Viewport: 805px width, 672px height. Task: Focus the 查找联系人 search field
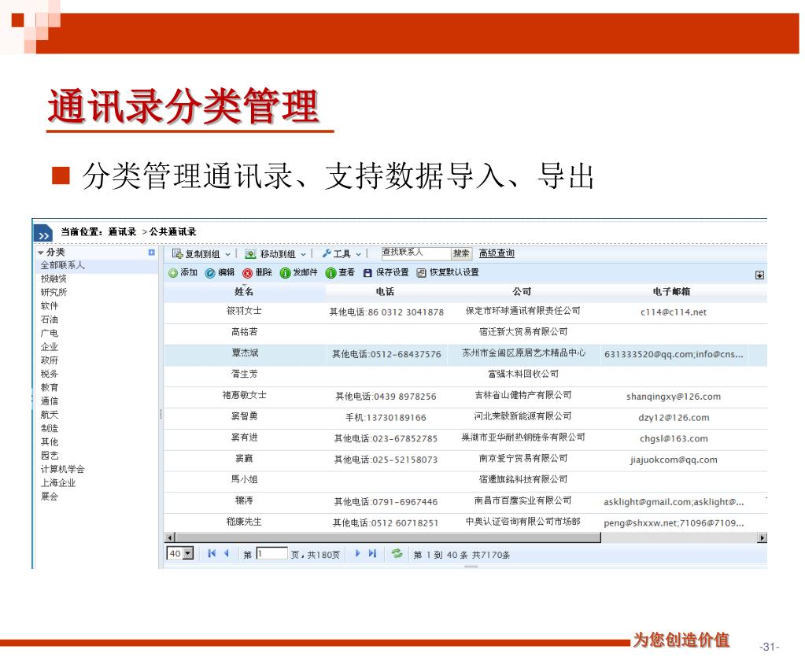[x=415, y=253]
